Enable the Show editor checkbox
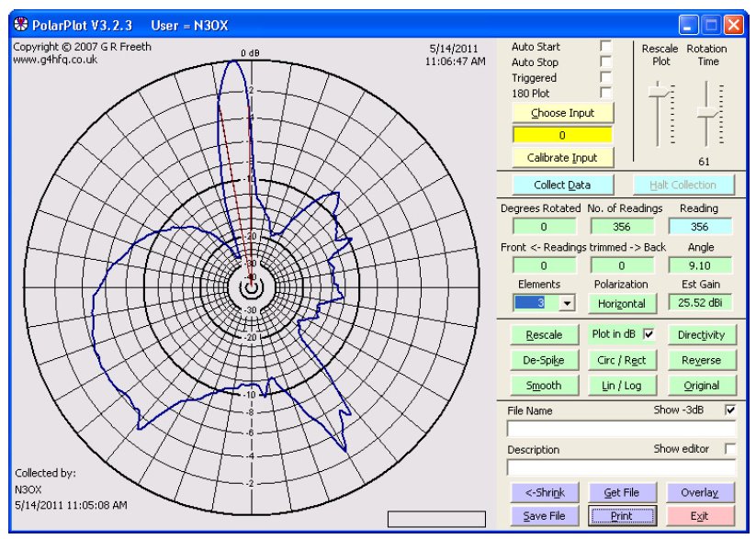Screen dimensions: 756x539 (x=730, y=449)
